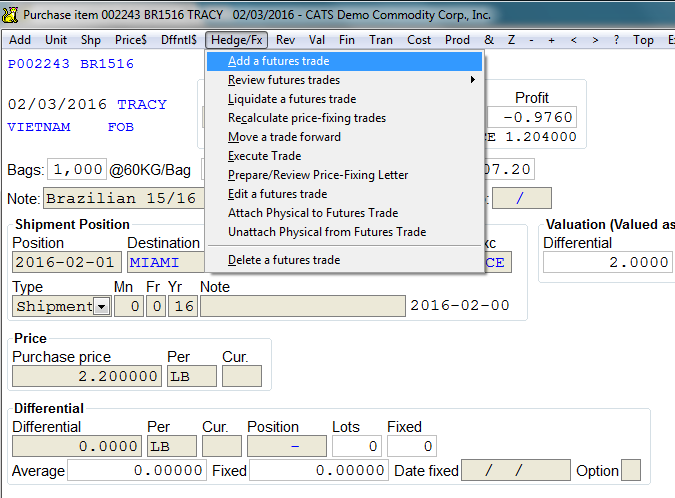The image size is (675, 498).
Task: Click the Fixed price value field
Action: click(x=319, y=470)
